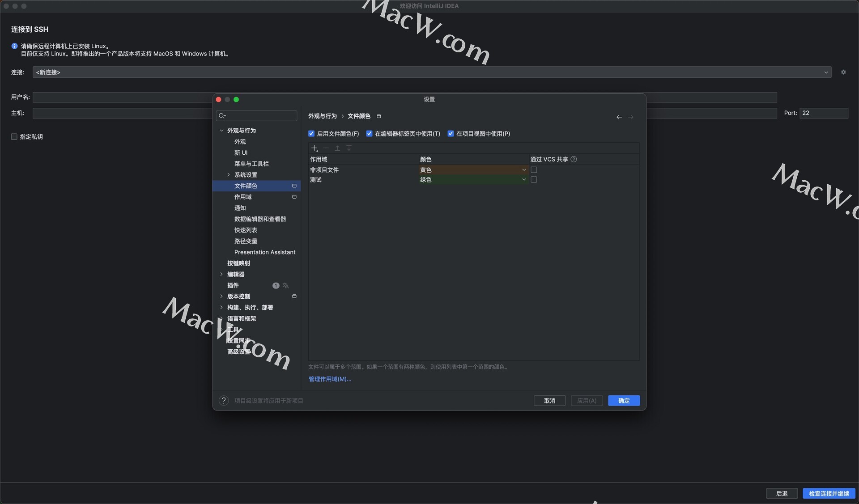Image resolution: width=859 pixels, height=504 pixels.
Task: Click the add scope plus icon
Action: point(315,148)
